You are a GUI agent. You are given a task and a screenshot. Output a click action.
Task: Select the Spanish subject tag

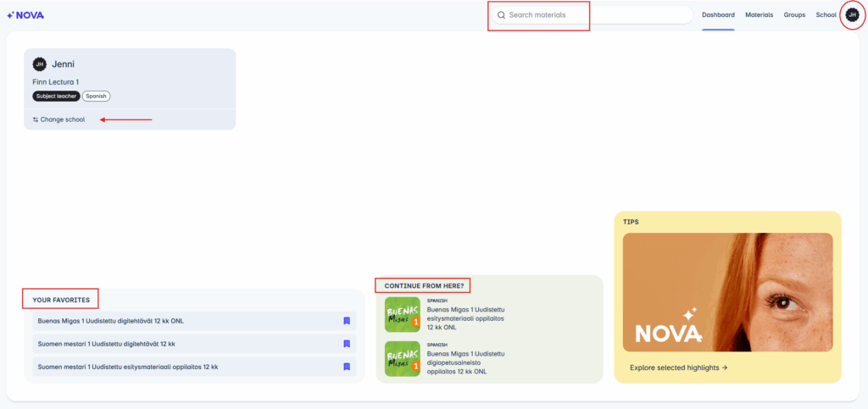(x=96, y=96)
